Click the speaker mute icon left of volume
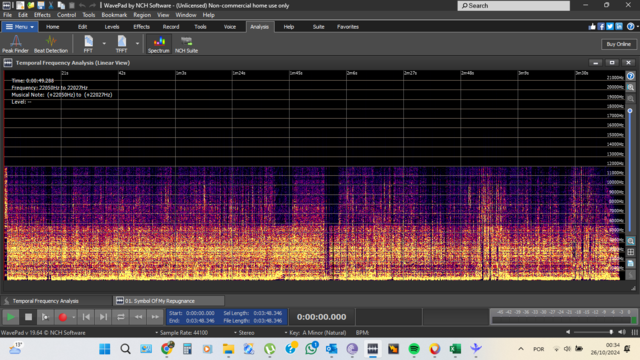The height and width of the screenshot is (360, 640). (568, 332)
